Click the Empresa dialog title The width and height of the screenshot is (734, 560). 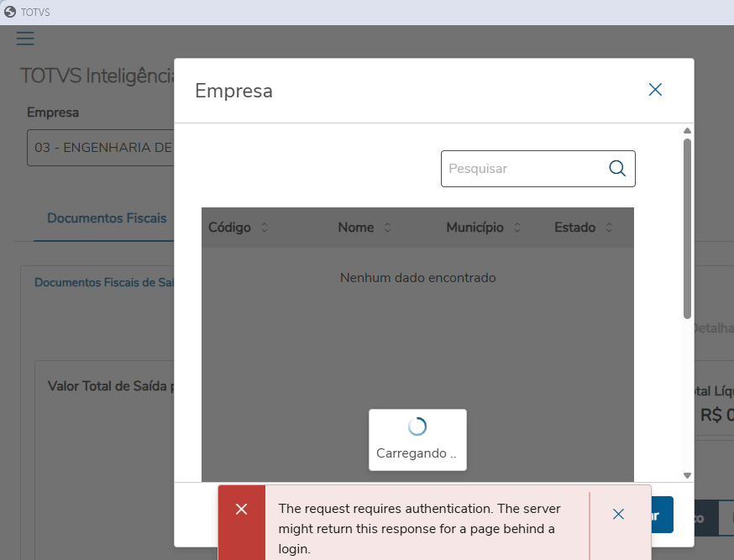tap(233, 91)
